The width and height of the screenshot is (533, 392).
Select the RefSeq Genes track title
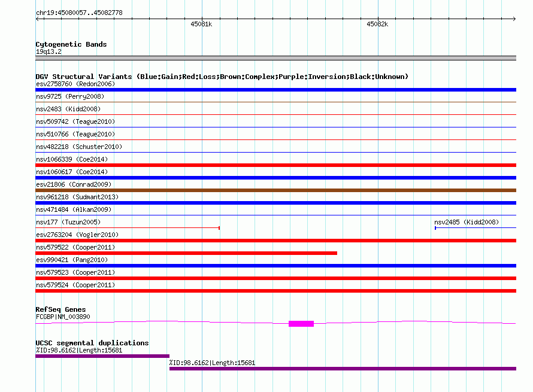[x=60, y=309]
